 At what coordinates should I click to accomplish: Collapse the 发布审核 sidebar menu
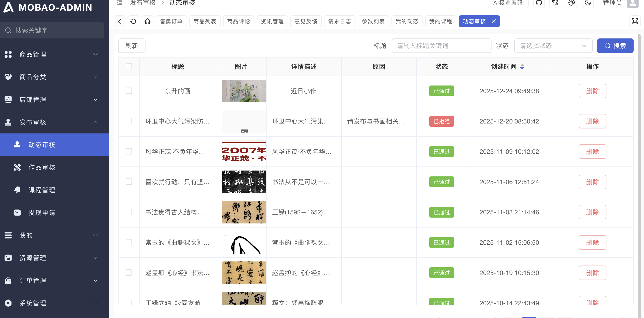(52, 122)
